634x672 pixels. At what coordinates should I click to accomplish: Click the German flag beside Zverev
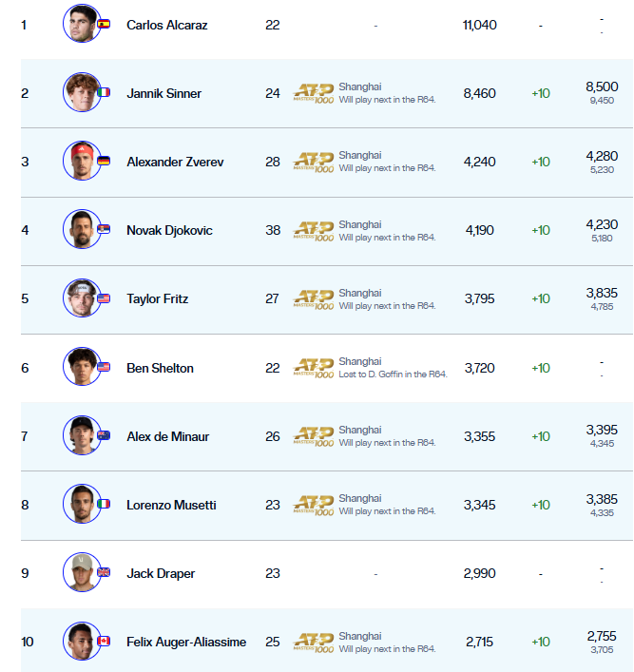coord(104,162)
